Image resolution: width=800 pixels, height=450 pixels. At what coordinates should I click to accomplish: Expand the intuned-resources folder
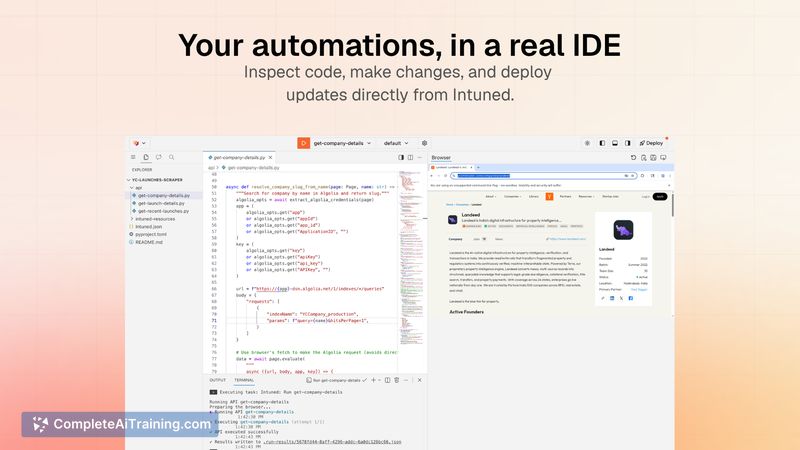coord(155,219)
